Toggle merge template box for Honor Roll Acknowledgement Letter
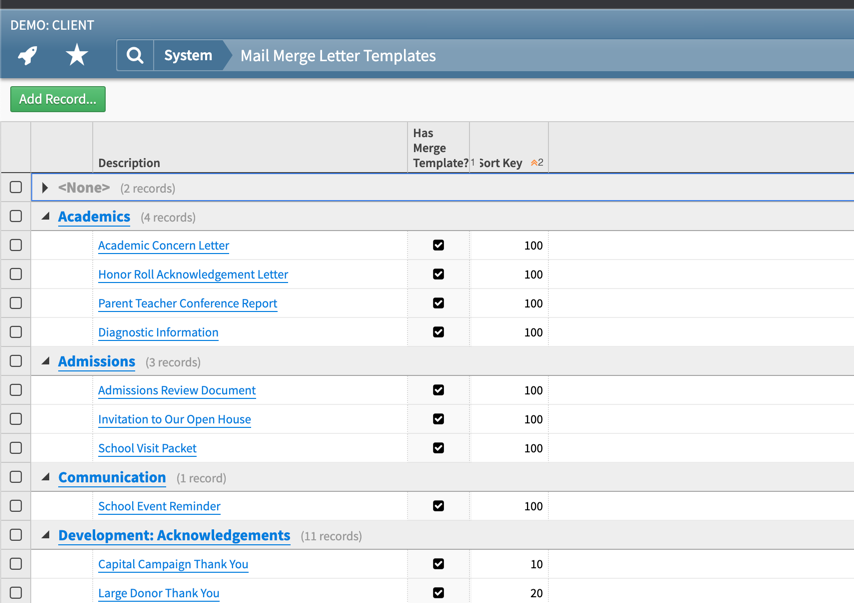The image size is (854, 603). [x=438, y=274]
